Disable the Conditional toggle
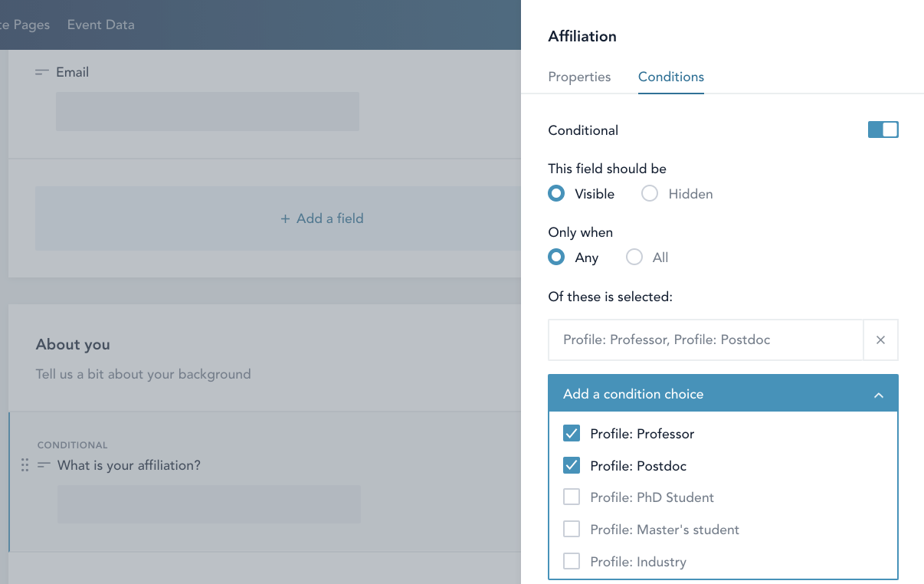The width and height of the screenshot is (924, 584). coord(883,130)
